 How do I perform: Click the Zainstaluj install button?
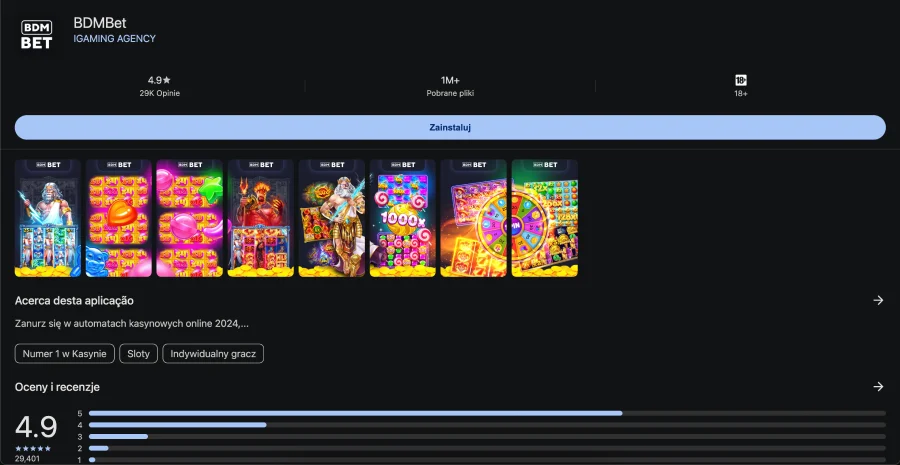click(x=450, y=127)
